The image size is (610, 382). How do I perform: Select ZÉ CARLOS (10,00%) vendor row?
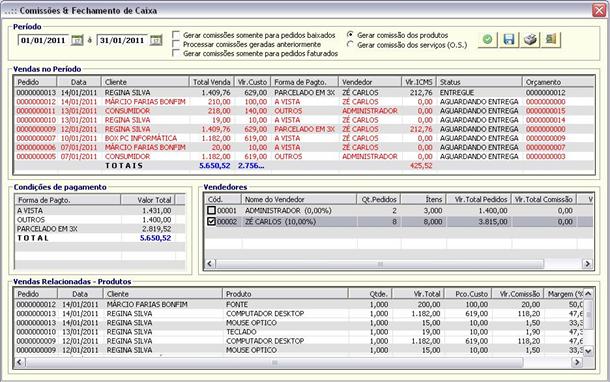click(399, 222)
